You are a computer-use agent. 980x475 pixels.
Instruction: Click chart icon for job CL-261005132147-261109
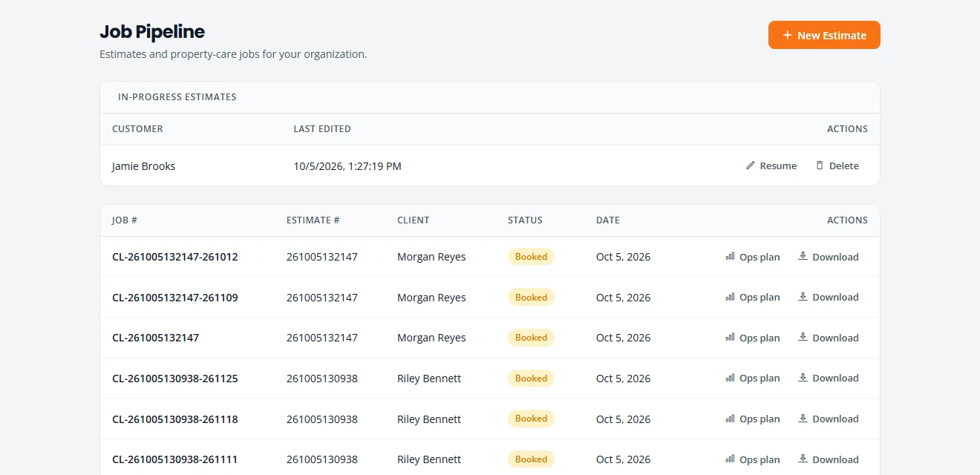[731, 297]
